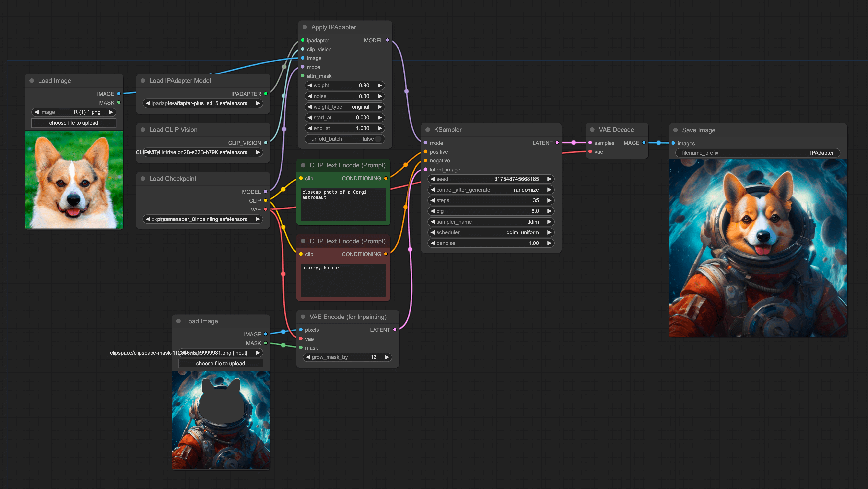Click the filename_prefix IPAdapter field
The height and width of the screenshot is (489, 868).
coord(758,153)
